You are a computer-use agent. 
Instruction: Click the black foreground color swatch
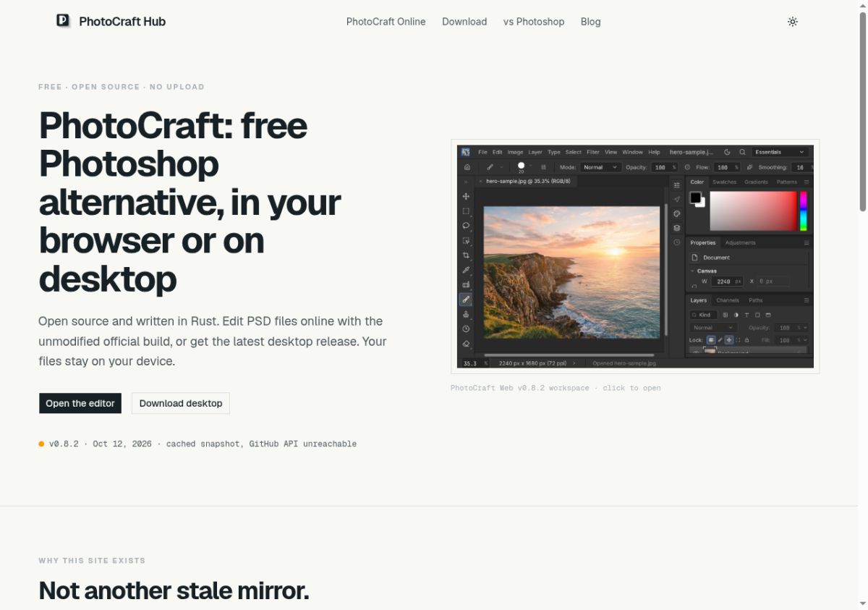tap(696, 198)
